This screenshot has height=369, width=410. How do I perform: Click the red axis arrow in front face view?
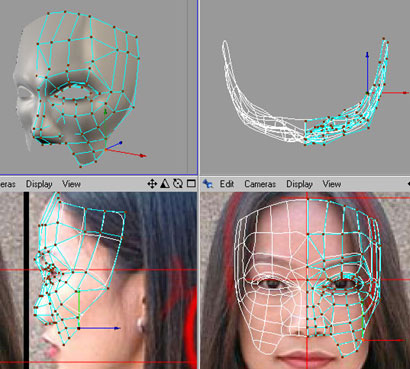384,340
